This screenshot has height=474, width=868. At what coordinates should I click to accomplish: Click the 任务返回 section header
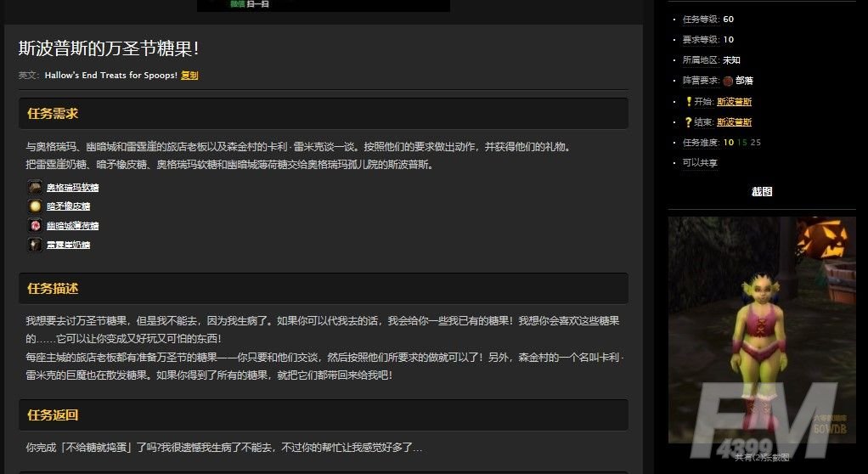[324, 415]
